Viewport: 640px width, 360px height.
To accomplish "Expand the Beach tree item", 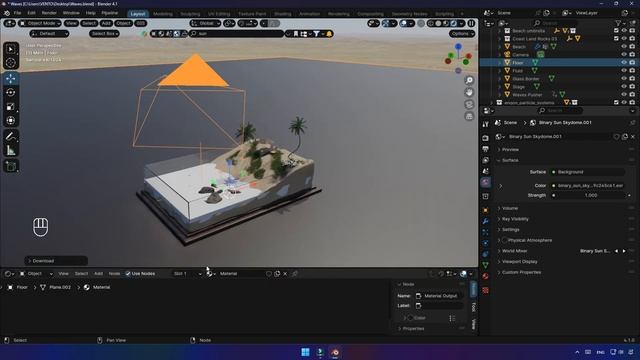I will 500,47.
